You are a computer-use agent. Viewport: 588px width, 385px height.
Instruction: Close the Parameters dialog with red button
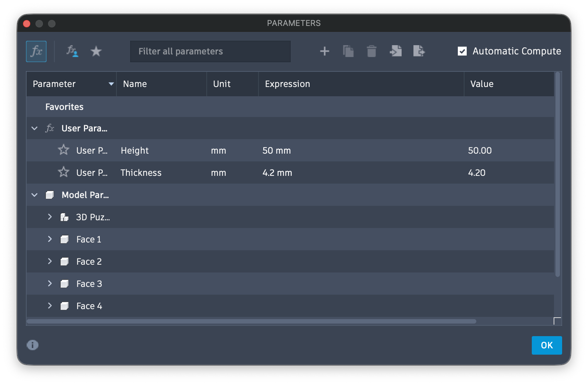pos(27,24)
